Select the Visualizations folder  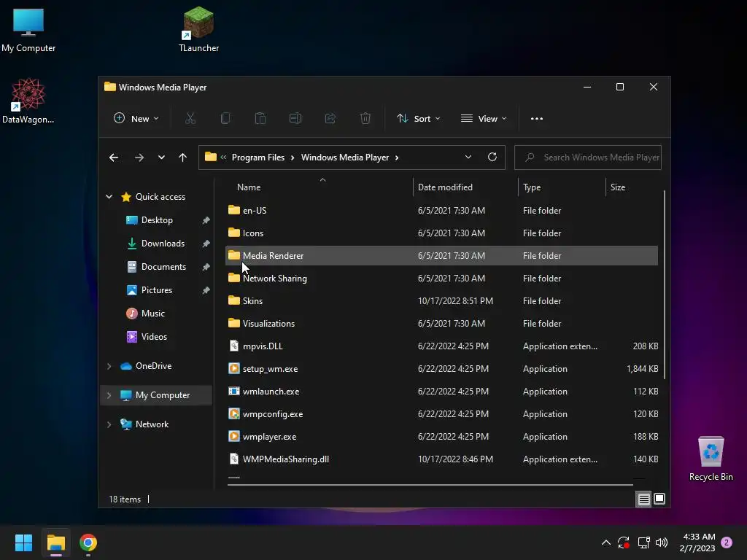(x=441, y=323)
